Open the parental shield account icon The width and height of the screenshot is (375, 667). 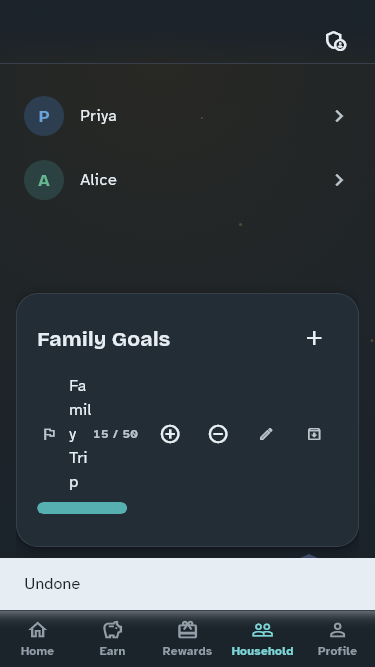tap(336, 41)
